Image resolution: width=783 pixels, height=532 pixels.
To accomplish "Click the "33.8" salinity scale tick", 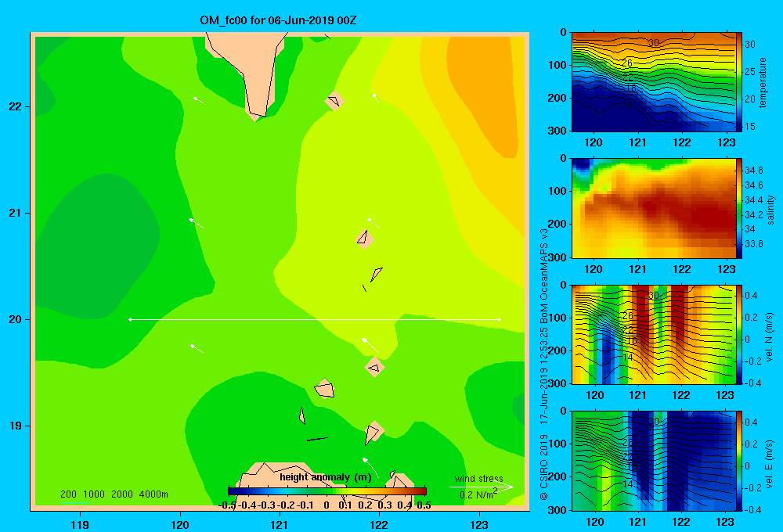I will (754, 244).
